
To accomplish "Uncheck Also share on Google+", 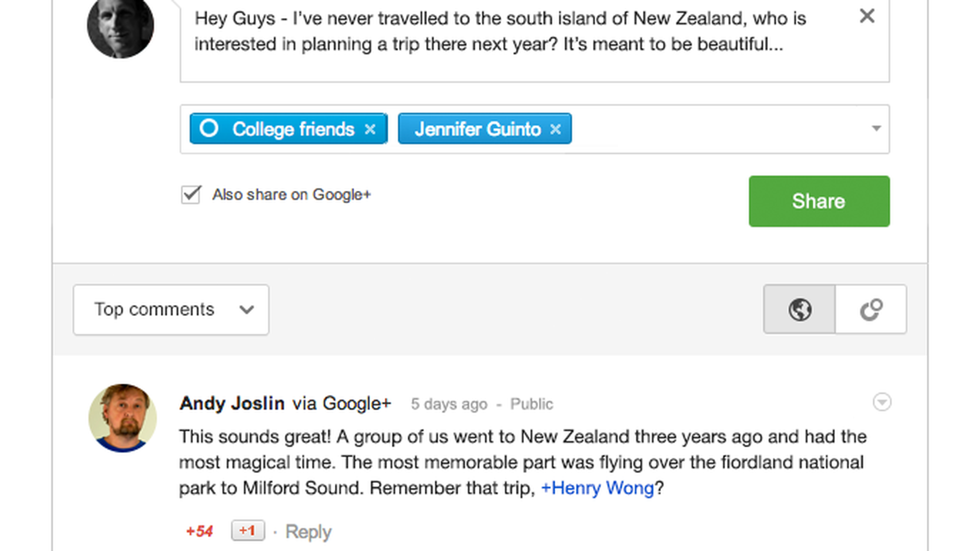I will click(191, 194).
